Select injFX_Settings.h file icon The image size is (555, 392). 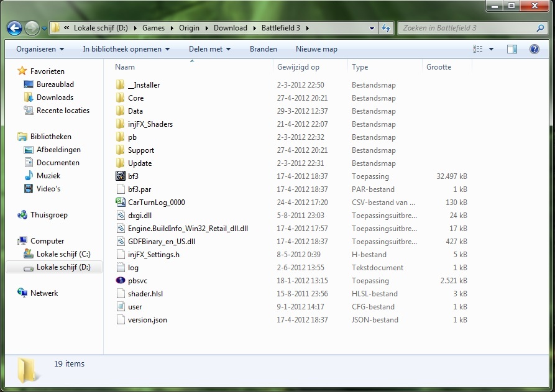(x=121, y=255)
